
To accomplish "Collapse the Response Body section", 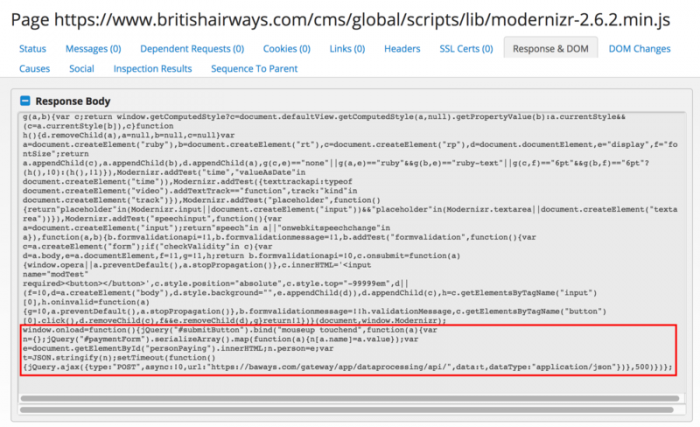I will (x=26, y=101).
